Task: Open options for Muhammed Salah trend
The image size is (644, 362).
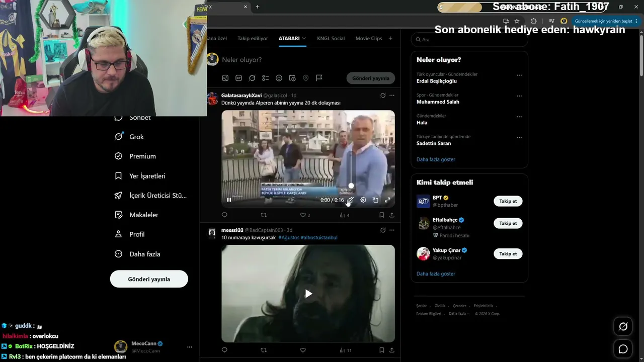Action: (x=519, y=96)
